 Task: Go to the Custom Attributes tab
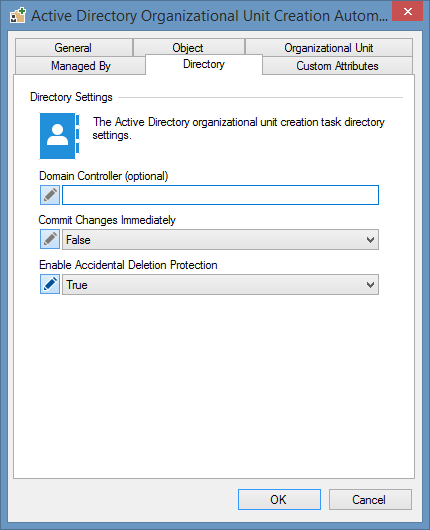pos(337,66)
